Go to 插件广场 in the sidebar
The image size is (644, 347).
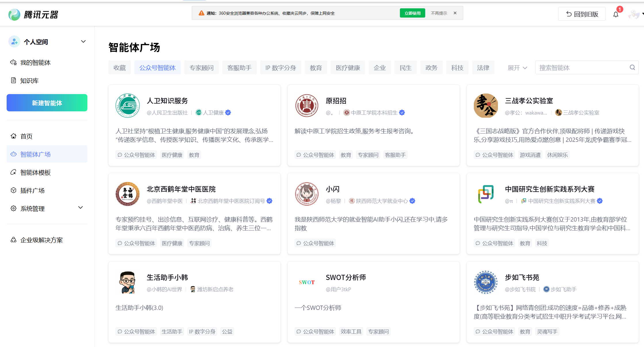32,190
